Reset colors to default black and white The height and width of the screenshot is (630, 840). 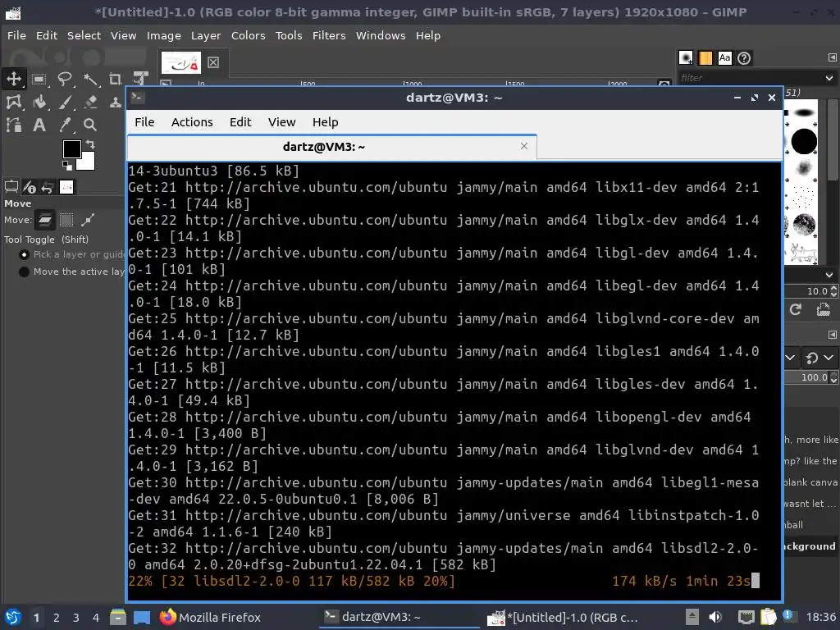(67, 166)
